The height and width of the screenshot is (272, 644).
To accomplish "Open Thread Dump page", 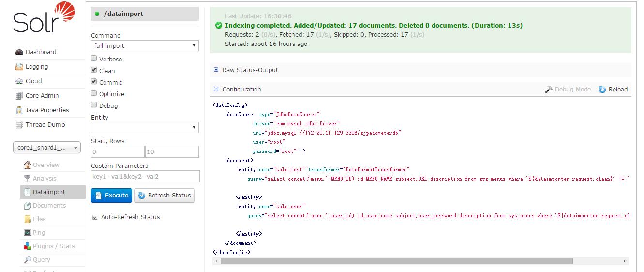I will (45, 125).
